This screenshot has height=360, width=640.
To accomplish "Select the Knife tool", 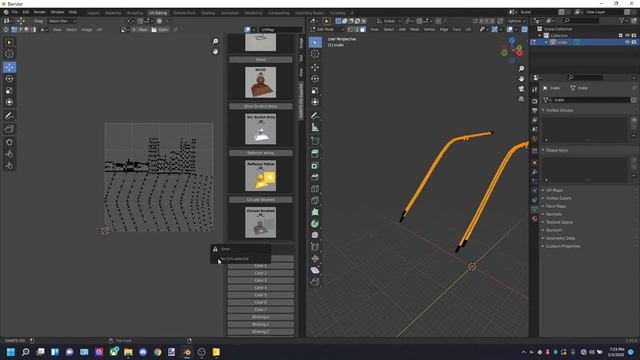I will click(x=315, y=200).
